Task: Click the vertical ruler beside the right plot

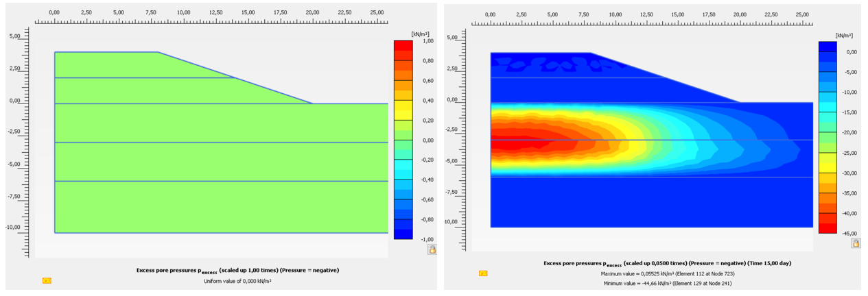Action: [462, 137]
